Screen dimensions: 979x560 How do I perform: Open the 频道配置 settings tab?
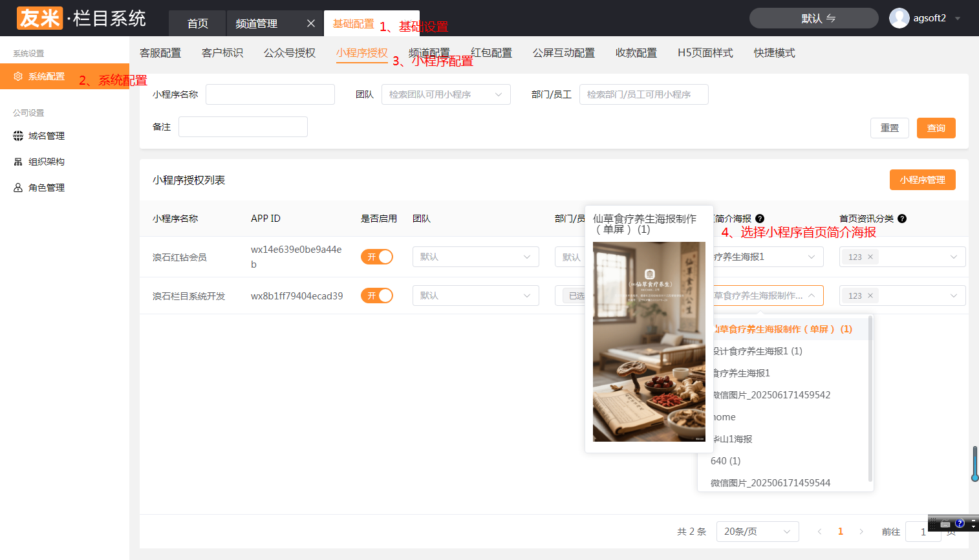(430, 52)
